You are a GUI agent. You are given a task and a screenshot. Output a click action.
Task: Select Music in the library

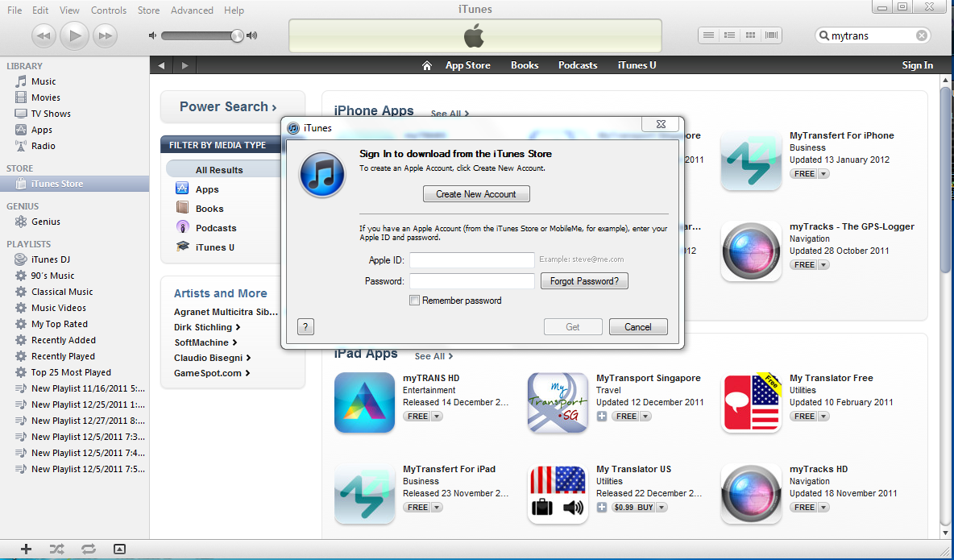44,81
